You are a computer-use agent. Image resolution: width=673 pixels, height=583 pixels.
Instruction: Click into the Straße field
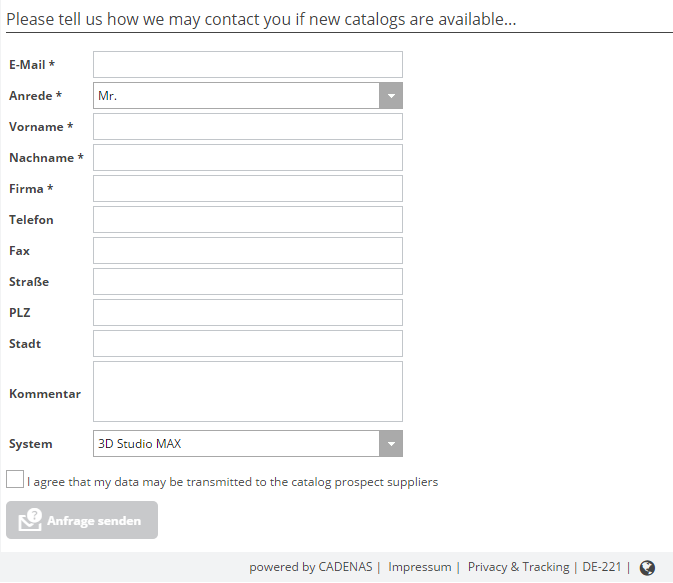pos(248,282)
